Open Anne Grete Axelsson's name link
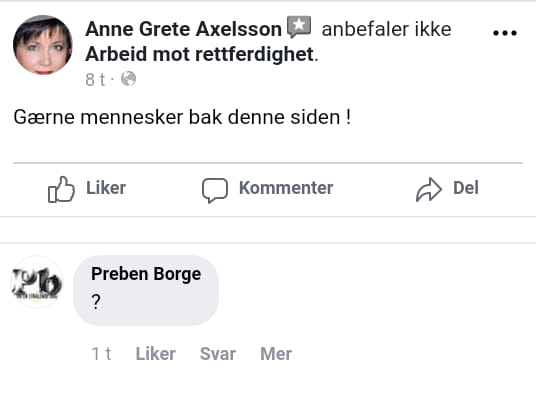This screenshot has height=394, width=536. 184,29
